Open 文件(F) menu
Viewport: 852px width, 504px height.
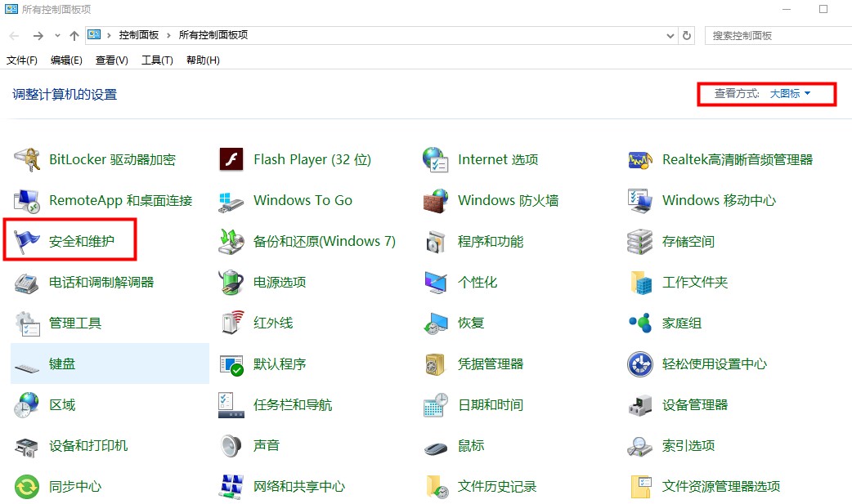22,60
